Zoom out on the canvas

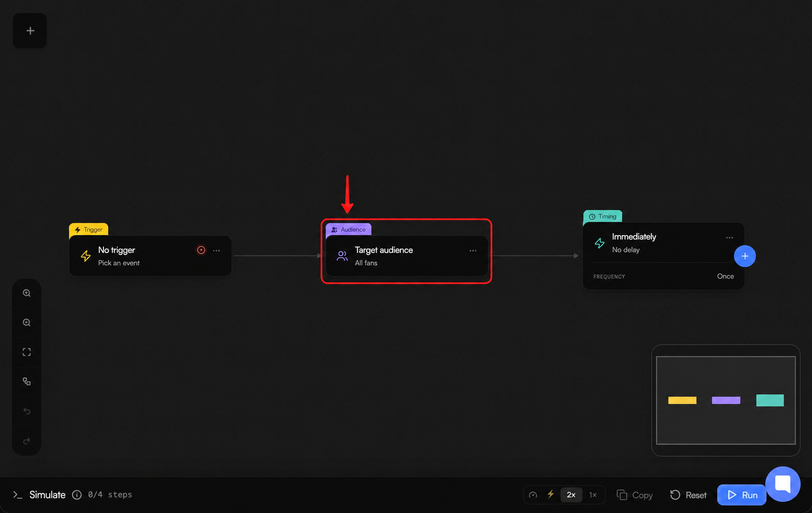[x=27, y=323]
